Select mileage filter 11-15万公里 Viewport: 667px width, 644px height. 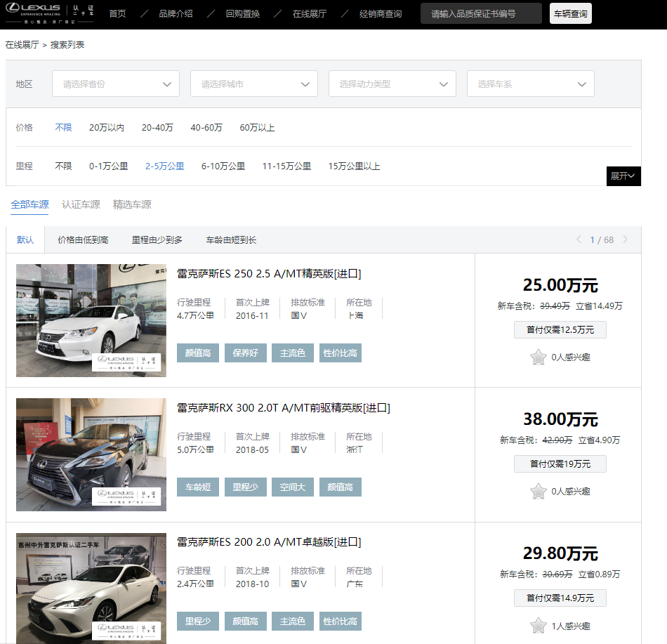point(286,166)
